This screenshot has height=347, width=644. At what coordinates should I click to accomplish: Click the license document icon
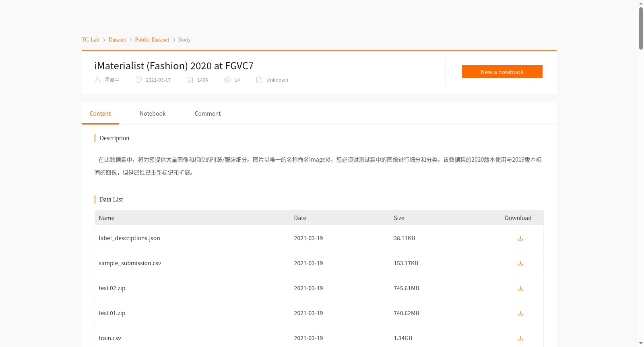259,80
